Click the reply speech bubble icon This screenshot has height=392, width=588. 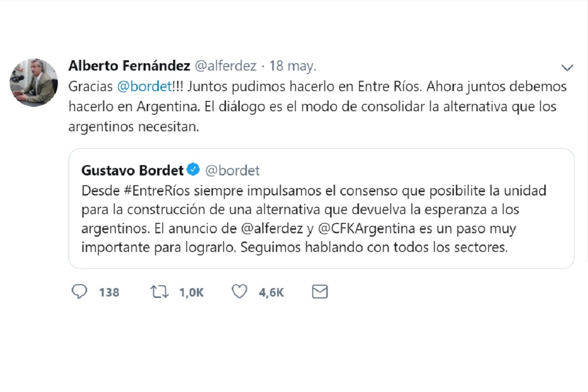(79, 292)
